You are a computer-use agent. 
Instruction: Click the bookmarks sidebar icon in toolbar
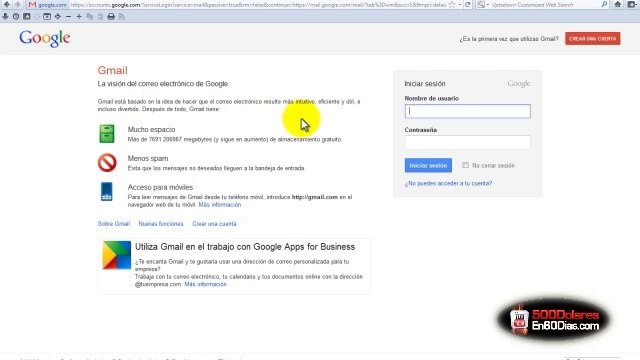click(27, 17)
